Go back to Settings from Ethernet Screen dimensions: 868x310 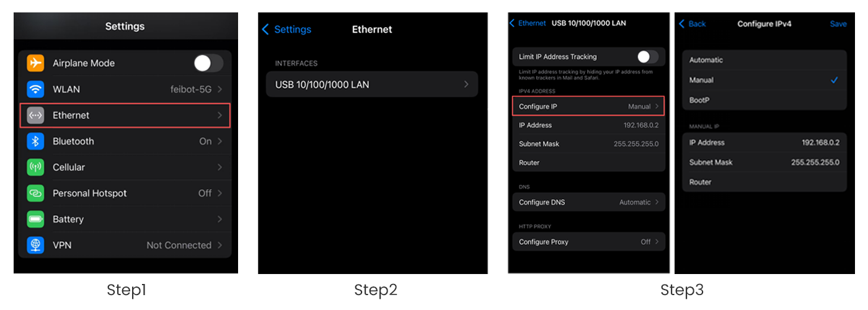coord(287,29)
